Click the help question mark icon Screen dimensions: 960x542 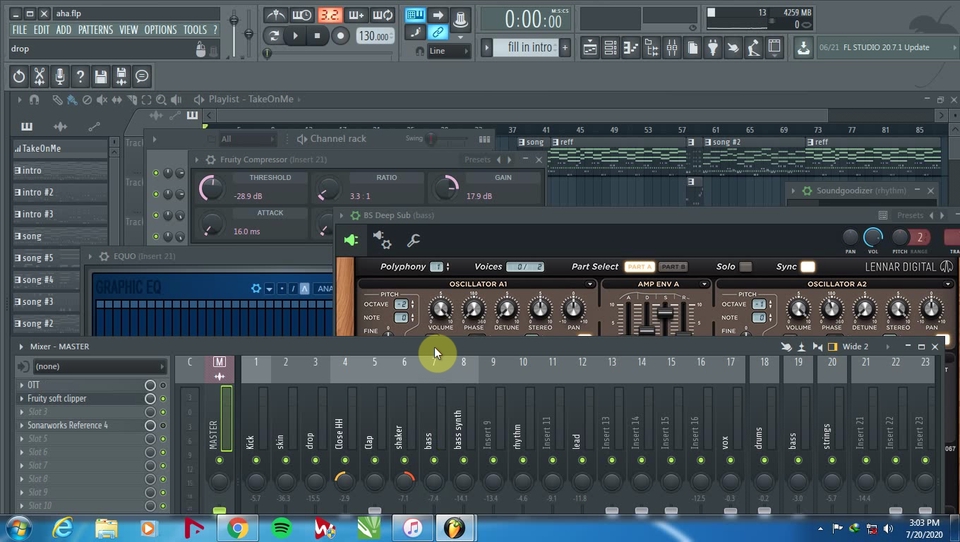coord(80,77)
